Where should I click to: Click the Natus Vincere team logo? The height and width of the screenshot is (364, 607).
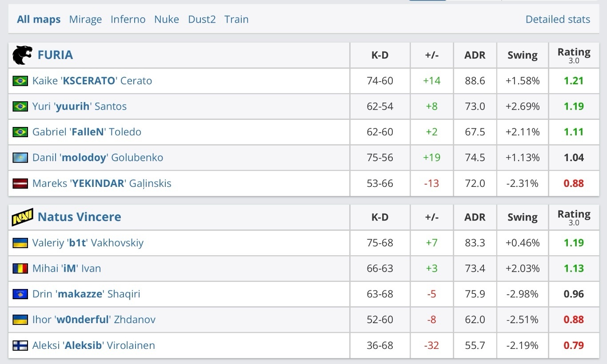22,217
